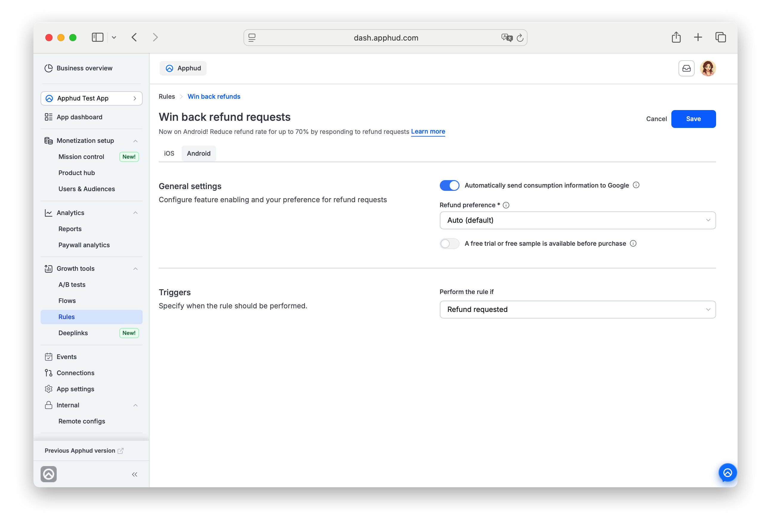Save the refund rule
The width and height of the screenshot is (771, 532).
(693, 119)
